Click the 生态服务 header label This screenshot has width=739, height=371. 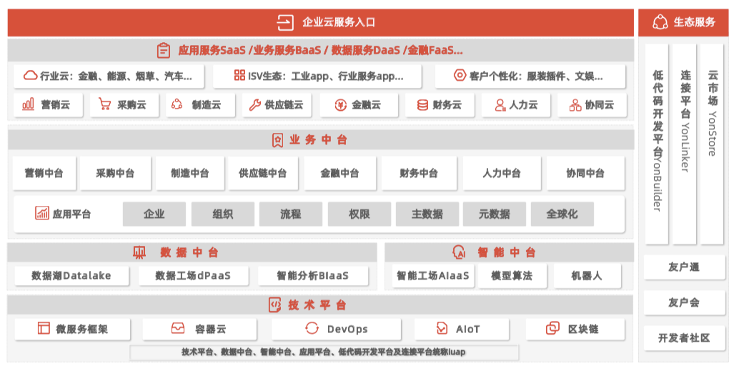(x=694, y=22)
